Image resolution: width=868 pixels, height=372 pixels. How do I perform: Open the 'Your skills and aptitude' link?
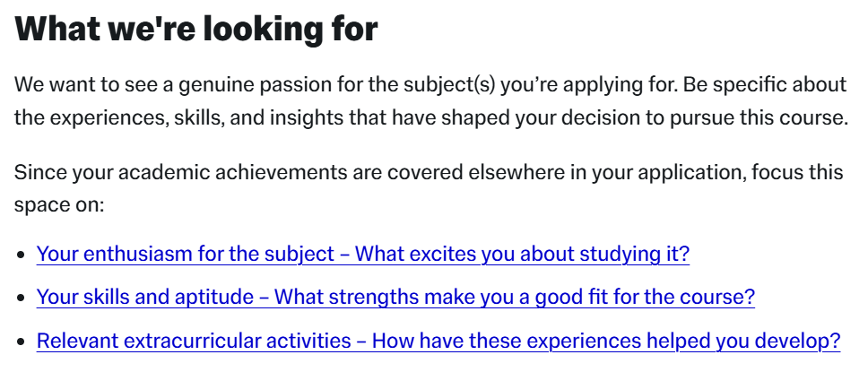tap(395, 298)
